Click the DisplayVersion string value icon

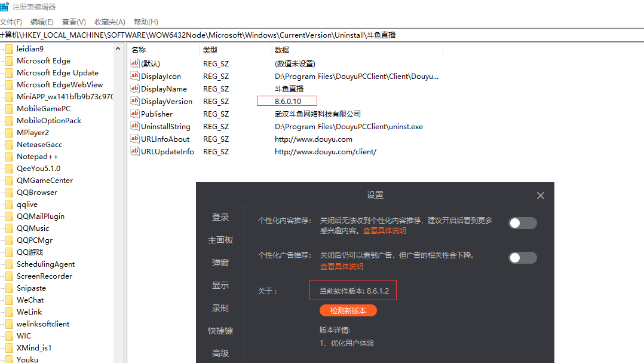coord(135,100)
